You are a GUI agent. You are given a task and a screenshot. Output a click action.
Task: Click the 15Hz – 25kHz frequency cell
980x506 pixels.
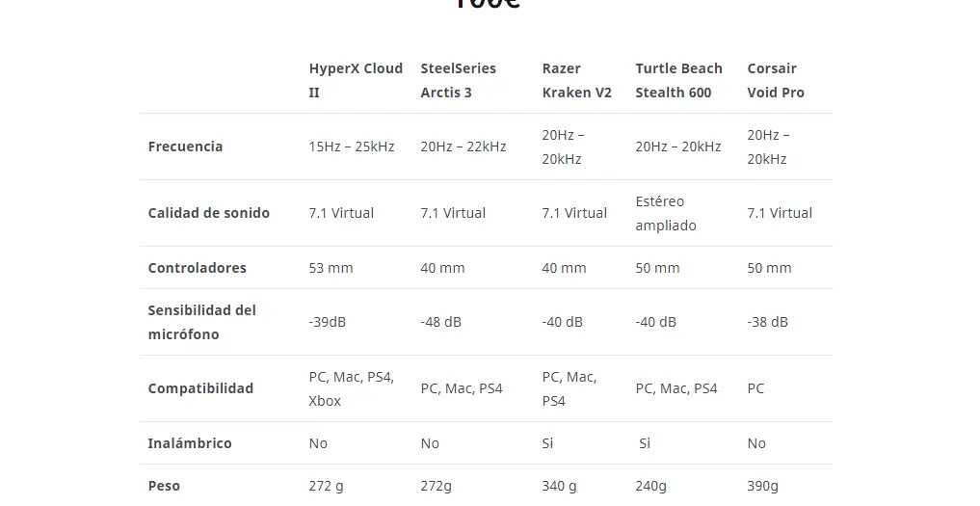[351, 146]
